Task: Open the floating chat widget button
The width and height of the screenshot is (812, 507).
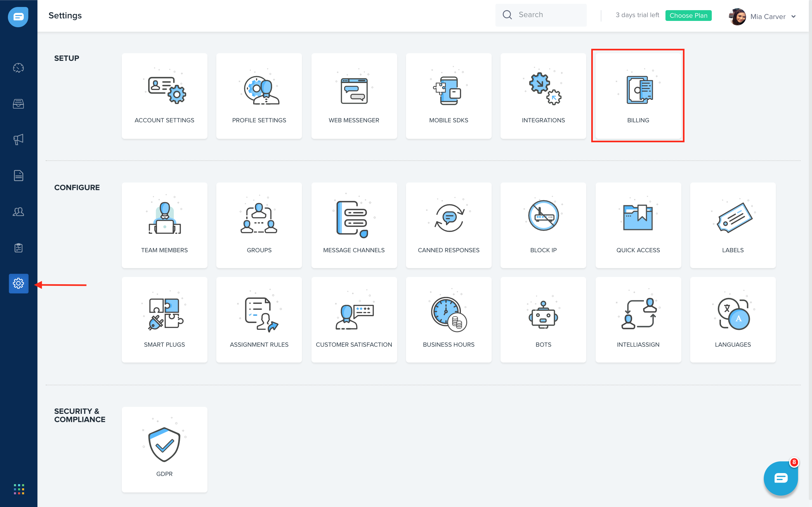Action: pos(781,478)
